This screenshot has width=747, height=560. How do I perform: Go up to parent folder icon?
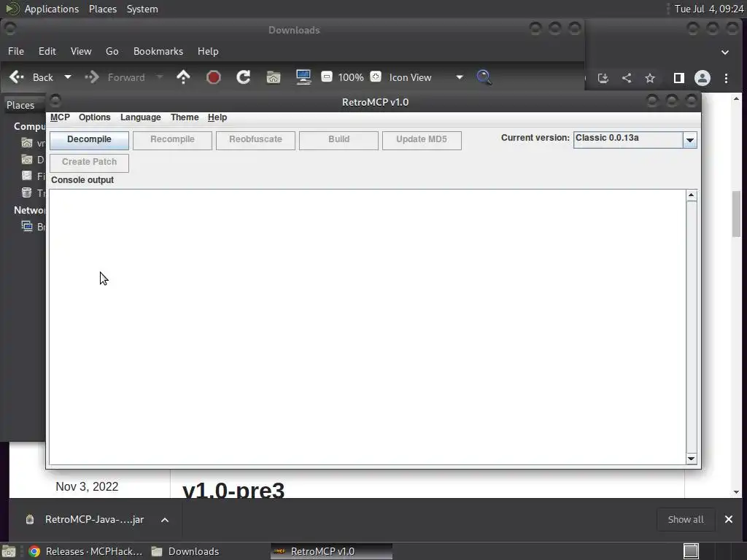point(183,77)
